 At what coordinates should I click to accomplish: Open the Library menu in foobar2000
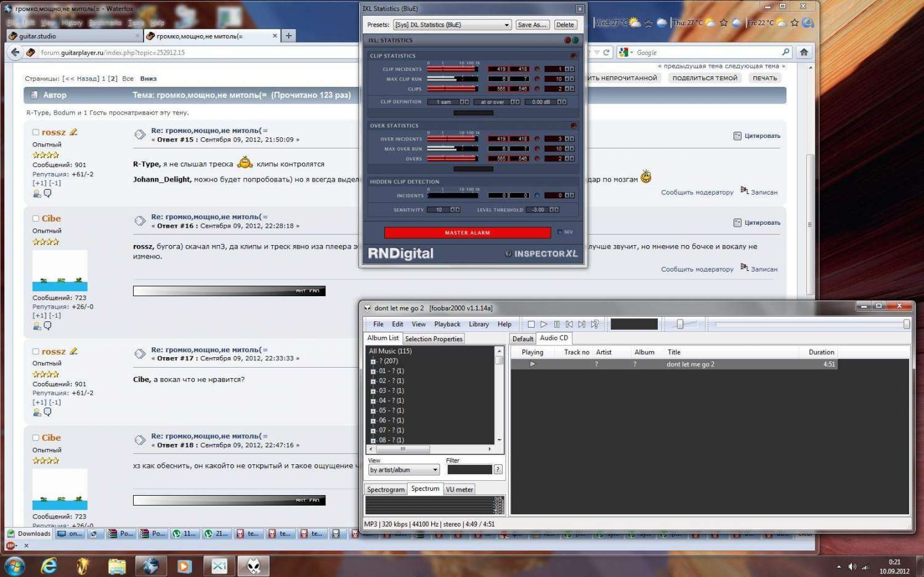click(479, 325)
